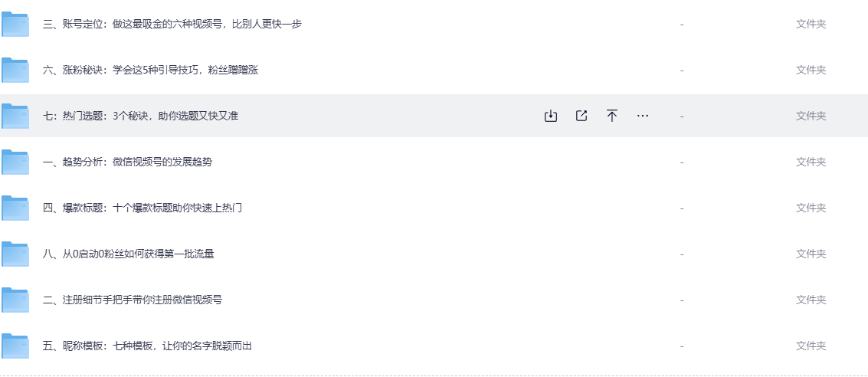Pin 七：热门选题 folder to top

click(612, 116)
